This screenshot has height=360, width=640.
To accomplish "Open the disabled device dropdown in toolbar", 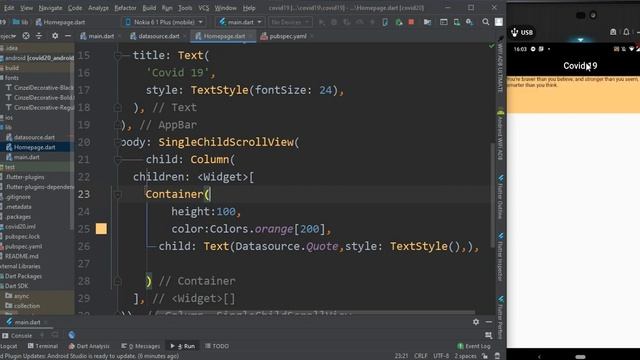I will point(290,22).
